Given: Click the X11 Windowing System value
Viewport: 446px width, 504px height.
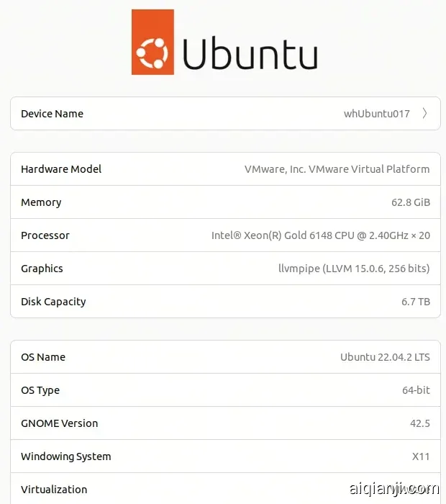Looking at the screenshot, I should coord(421,456).
